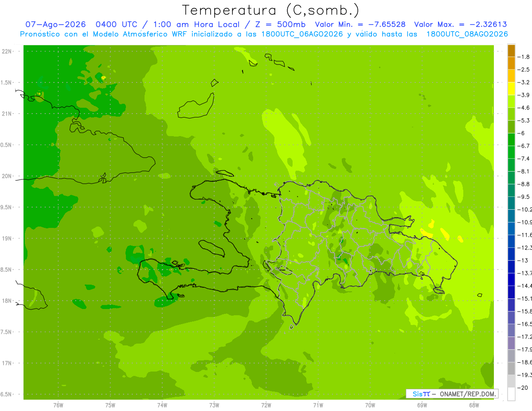
Task: Click the "-20" colorbar label
Action: (523, 388)
